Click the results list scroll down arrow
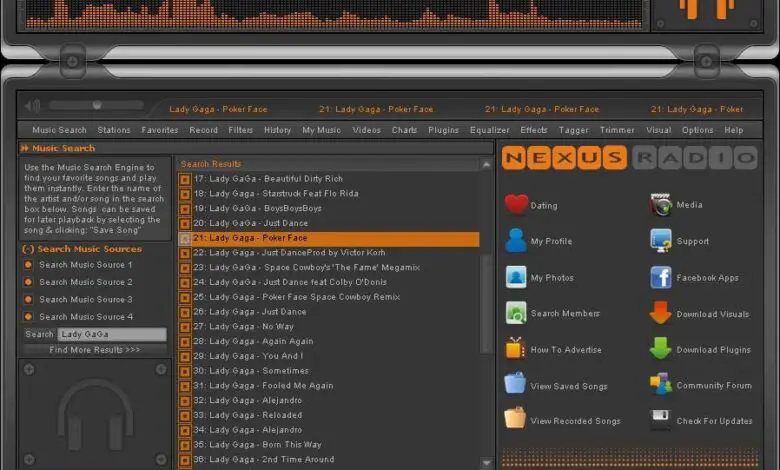Viewport: 780px width, 470px height. point(486,463)
